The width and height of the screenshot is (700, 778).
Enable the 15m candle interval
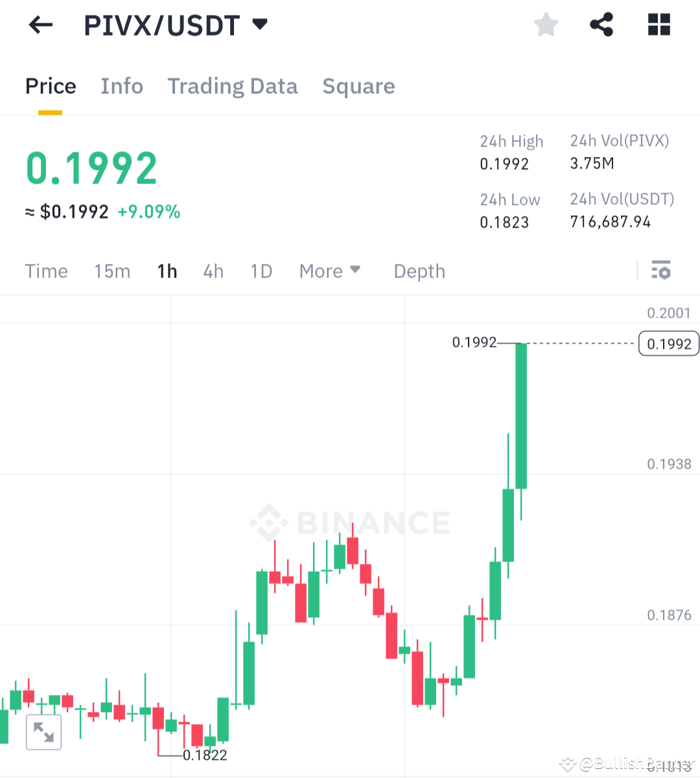pyautogui.click(x=111, y=271)
